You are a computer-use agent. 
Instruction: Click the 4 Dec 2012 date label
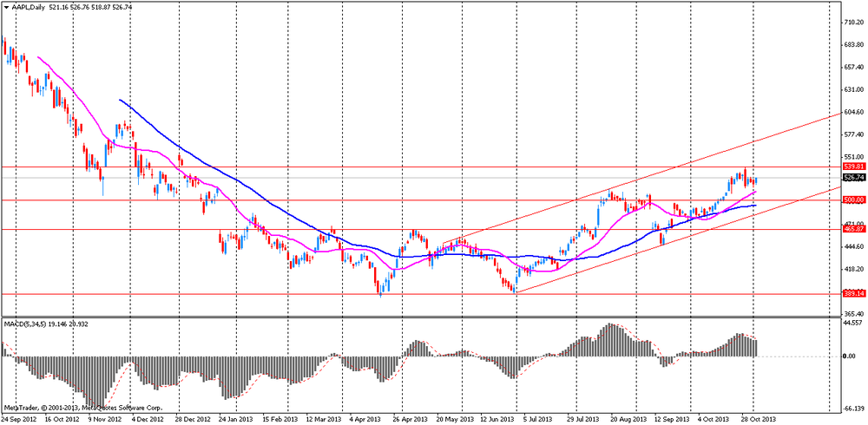(149, 420)
